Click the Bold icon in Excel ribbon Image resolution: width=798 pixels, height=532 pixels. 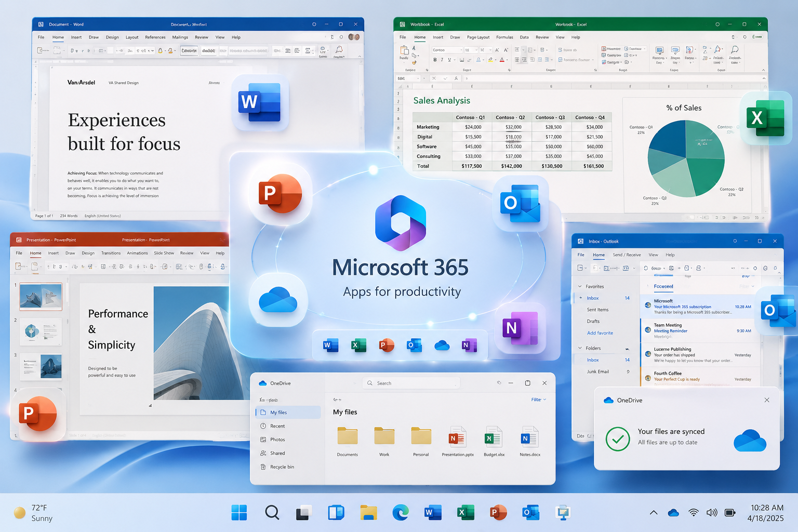point(435,60)
